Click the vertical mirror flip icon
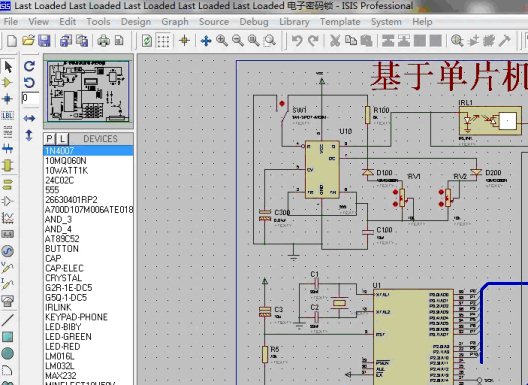This screenshot has height=385, width=528. point(29,135)
